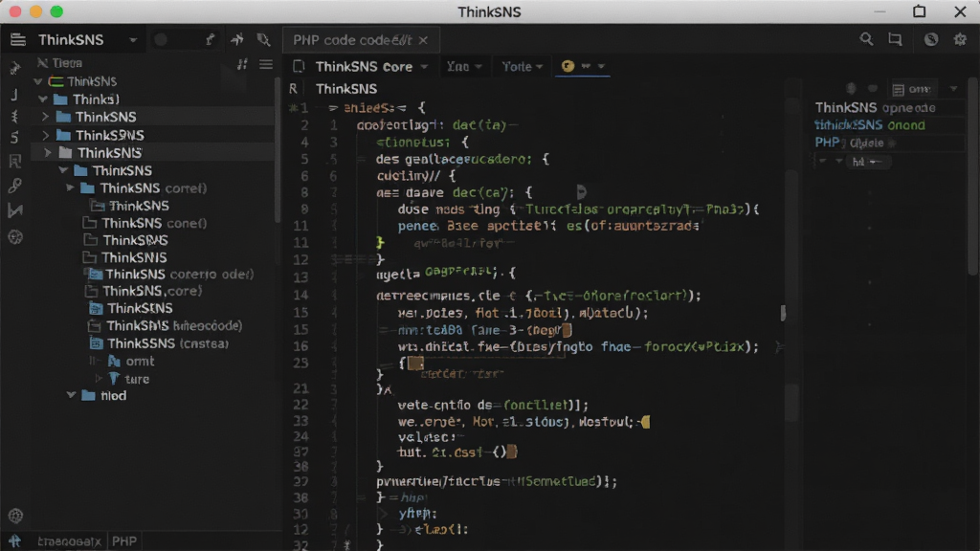This screenshot has width=980, height=551.
Task: Click the yellow warning marker on line 33
Action: (645, 422)
